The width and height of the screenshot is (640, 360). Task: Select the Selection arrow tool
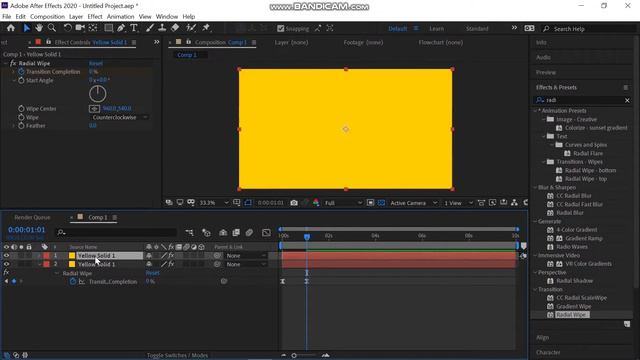[x=27, y=28]
